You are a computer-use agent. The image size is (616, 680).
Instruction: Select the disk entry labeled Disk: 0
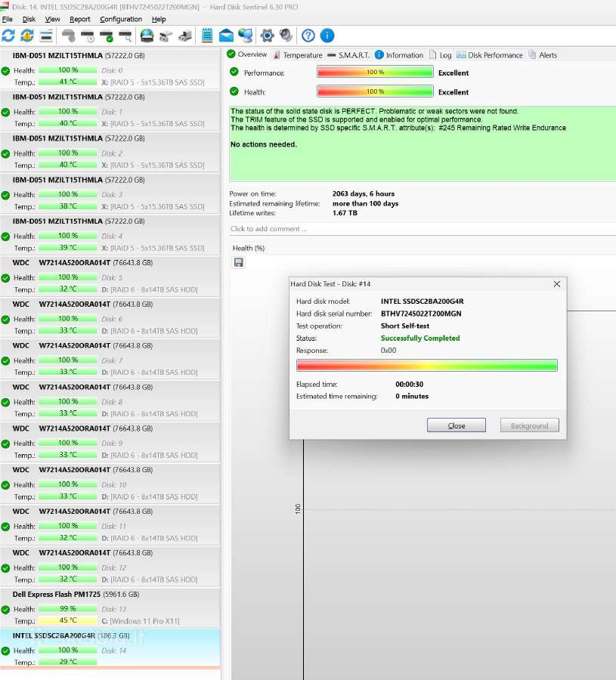(x=110, y=69)
